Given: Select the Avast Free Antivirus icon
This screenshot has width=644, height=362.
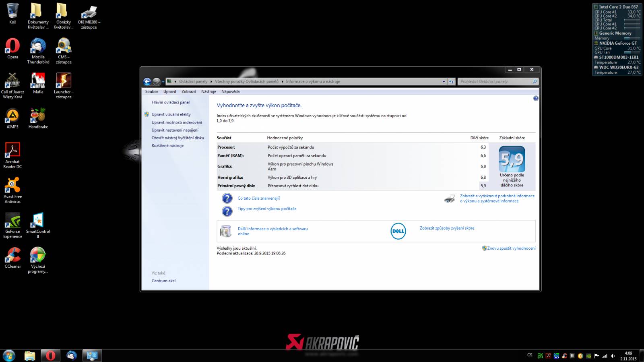Looking at the screenshot, I should point(12,190).
